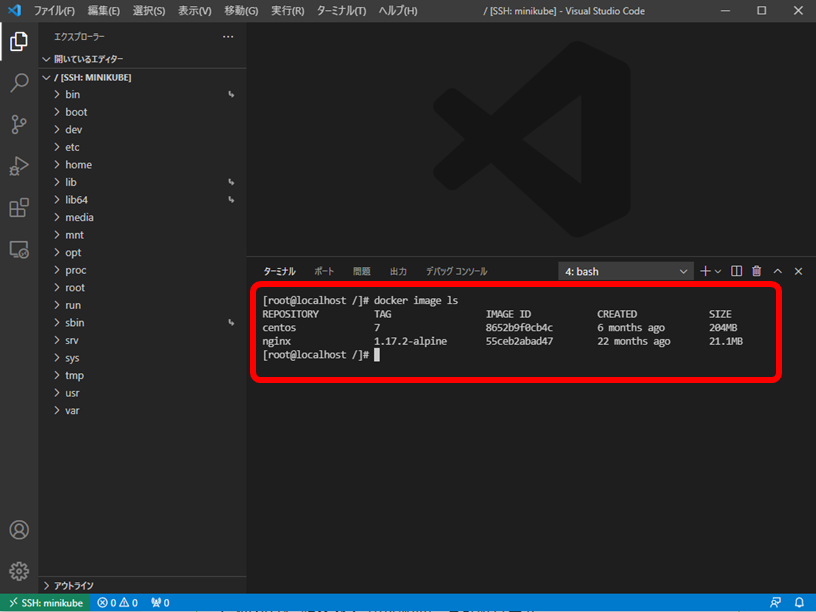The image size is (816, 612).
Task: Expand the home folder in tree
Action: [78, 165]
